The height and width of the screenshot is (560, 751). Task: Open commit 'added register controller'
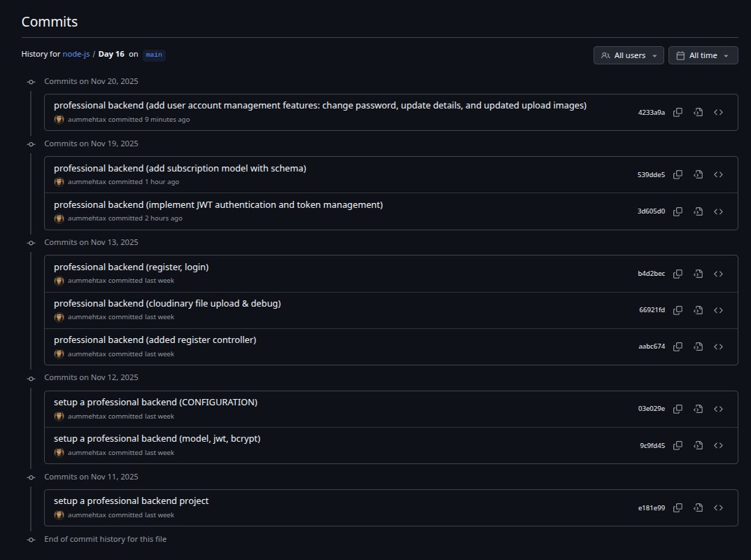coord(155,339)
